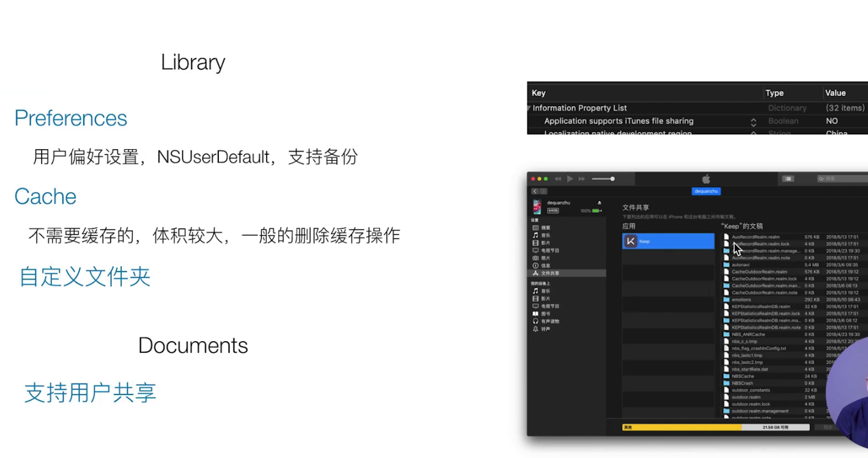Image resolution: width=868 pixels, height=458 pixels.
Task: Click the iTunes search field
Action: click(x=842, y=179)
